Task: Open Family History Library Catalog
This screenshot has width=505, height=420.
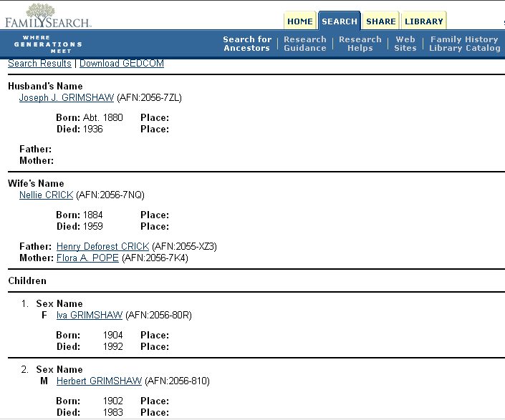Action: [x=465, y=44]
